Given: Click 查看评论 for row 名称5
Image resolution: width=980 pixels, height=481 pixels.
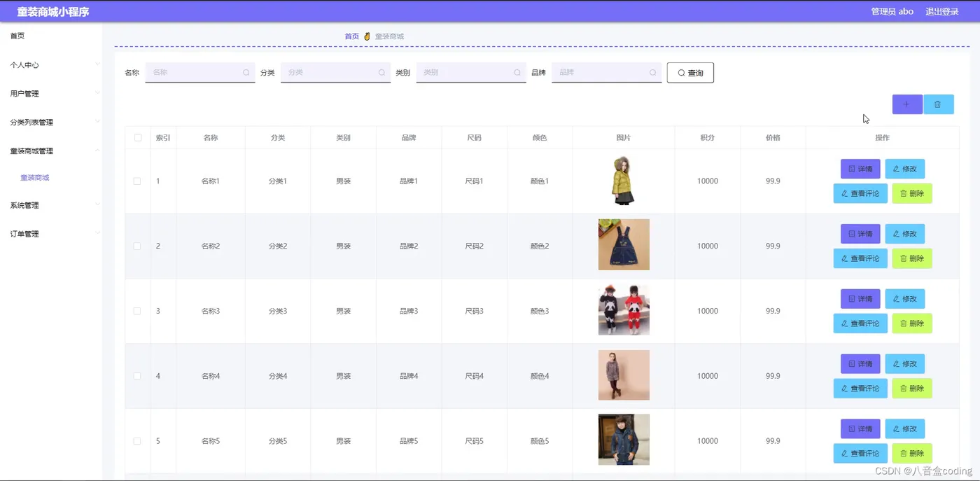Looking at the screenshot, I should pyautogui.click(x=860, y=453).
